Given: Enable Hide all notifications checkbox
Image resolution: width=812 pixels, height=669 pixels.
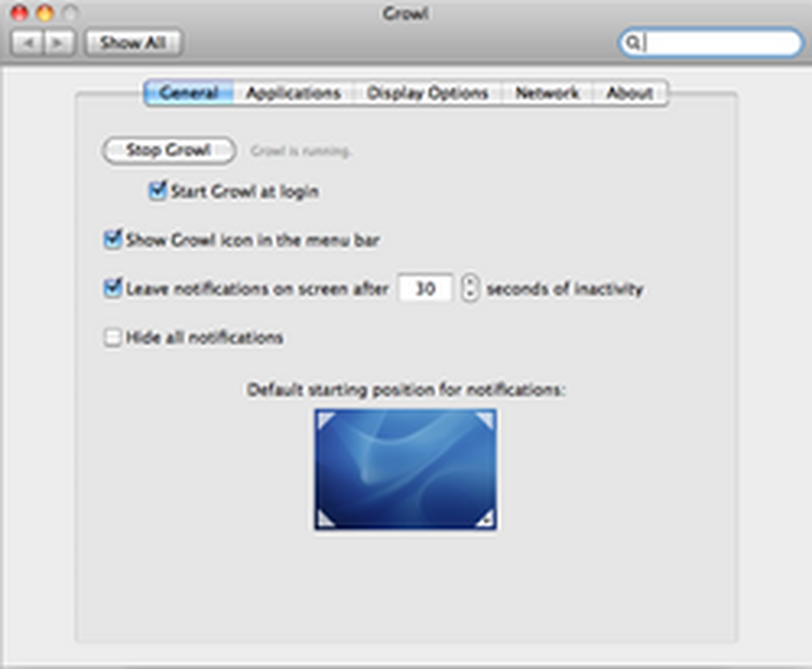Looking at the screenshot, I should pyautogui.click(x=112, y=337).
